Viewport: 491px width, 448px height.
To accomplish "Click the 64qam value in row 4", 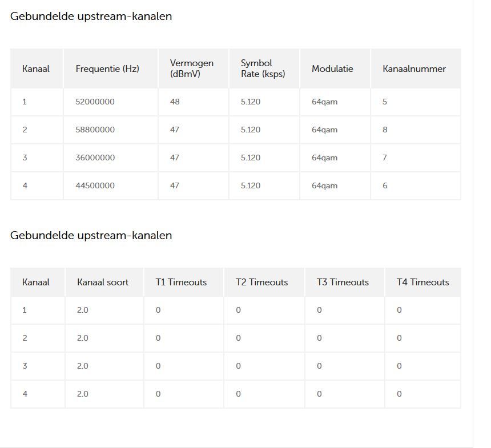I will point(324,185).
